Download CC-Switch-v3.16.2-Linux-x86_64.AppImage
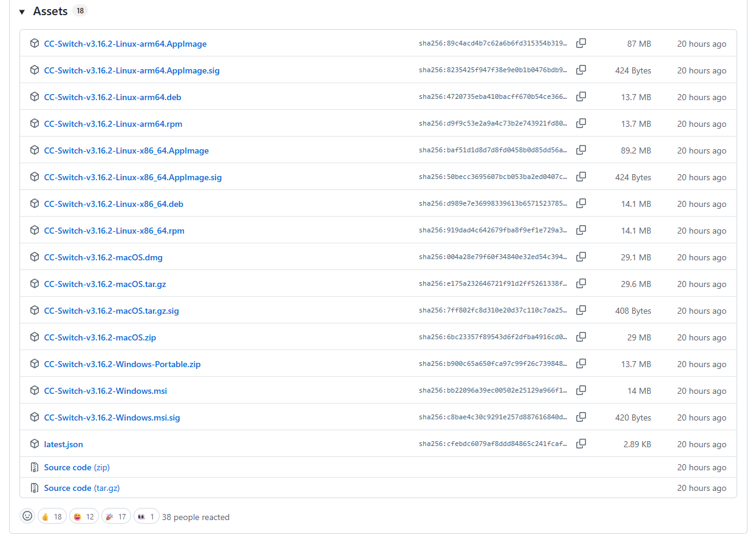This screenshot has width=756, height=534. [x=126, y=150]
